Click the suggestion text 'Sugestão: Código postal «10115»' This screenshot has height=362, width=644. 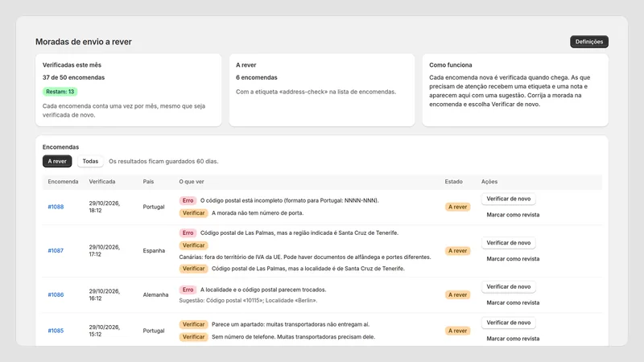(248, 300)
